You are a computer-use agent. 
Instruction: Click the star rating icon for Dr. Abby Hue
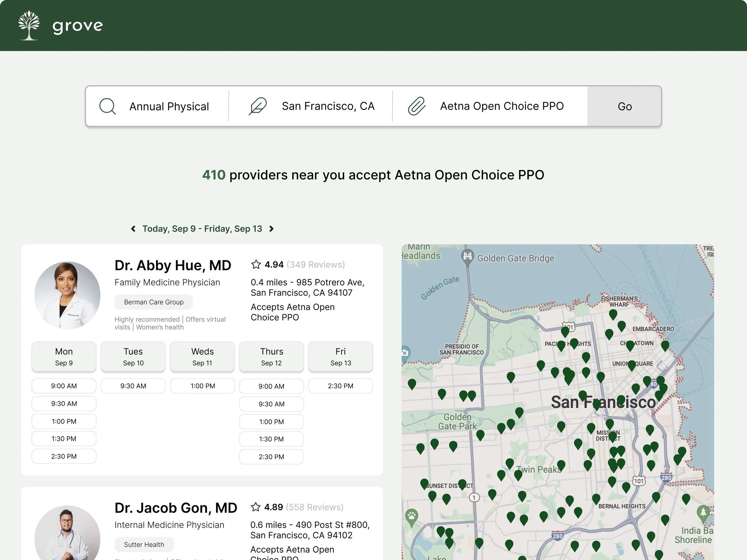pos(256,264)
